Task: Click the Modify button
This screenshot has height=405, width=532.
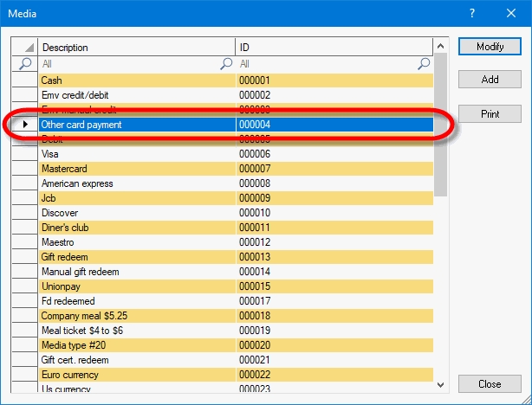Action: (x=490, y=46)
